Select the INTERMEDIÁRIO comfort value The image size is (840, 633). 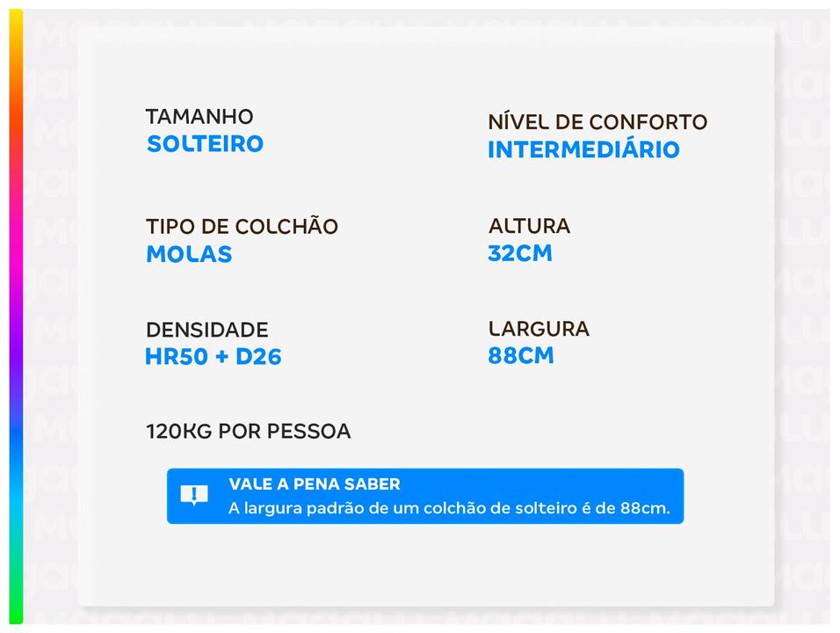583,149
